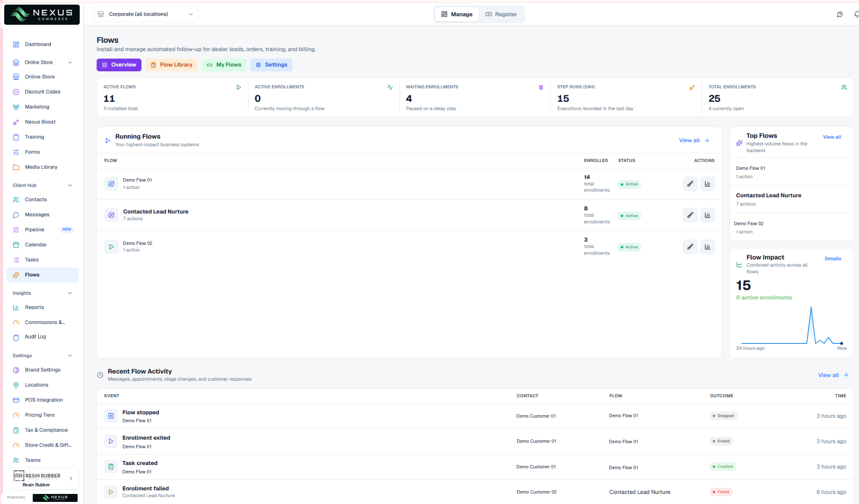Image resolution: width=859 pixels, height=504 pixels.
Task: Click the Nexus Commerce logo
Action: point(42,15)
